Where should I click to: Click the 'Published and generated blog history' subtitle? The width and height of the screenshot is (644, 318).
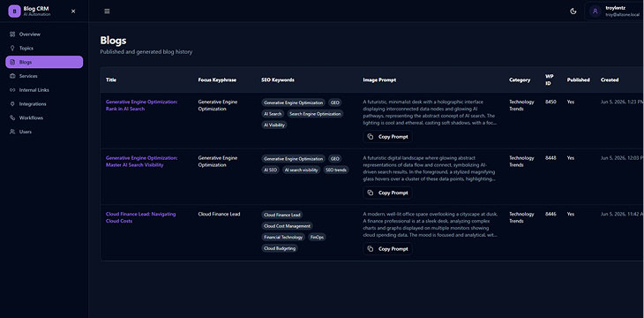coord(146,52)
